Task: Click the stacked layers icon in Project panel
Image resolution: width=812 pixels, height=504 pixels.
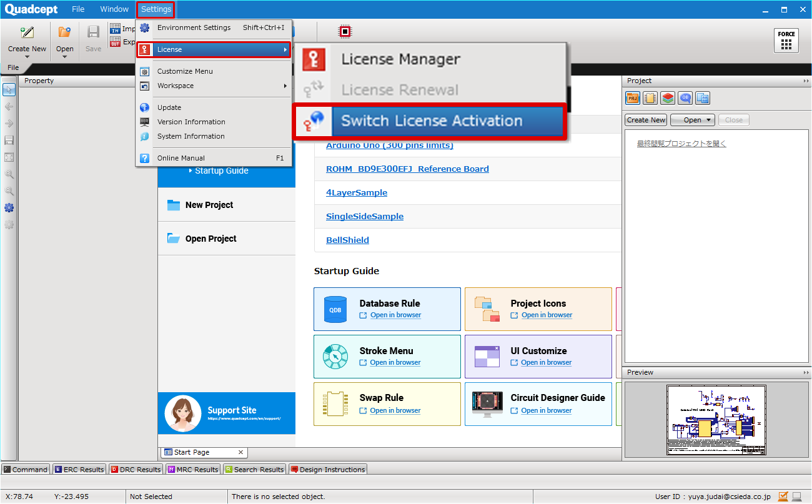Action: [668, 98]
